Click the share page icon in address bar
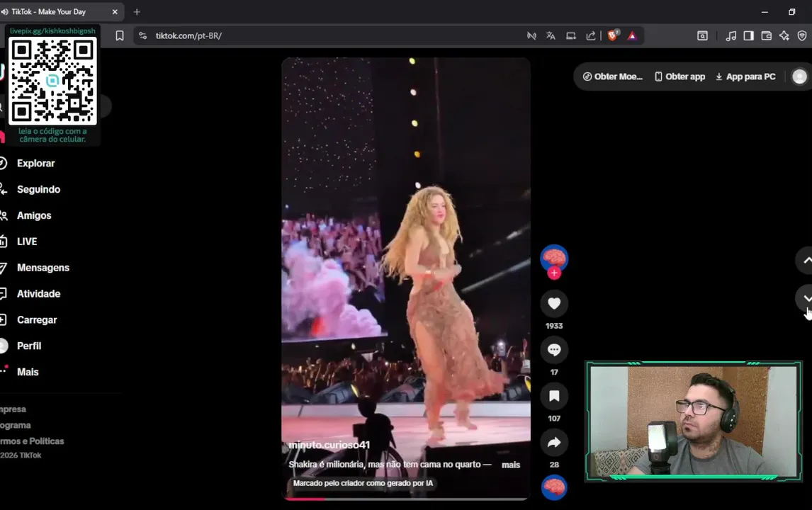 click(x=590, y=35)
